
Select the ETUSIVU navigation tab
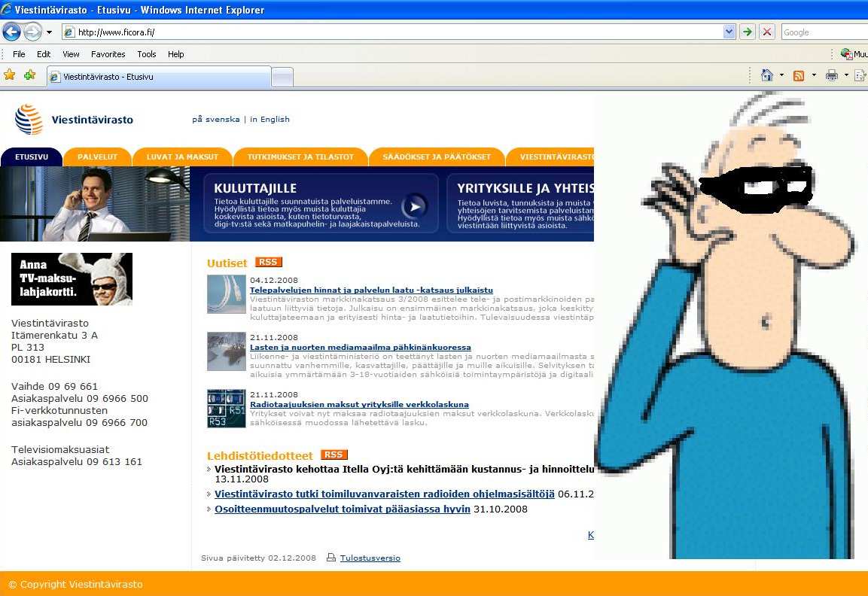click(32, 157)
